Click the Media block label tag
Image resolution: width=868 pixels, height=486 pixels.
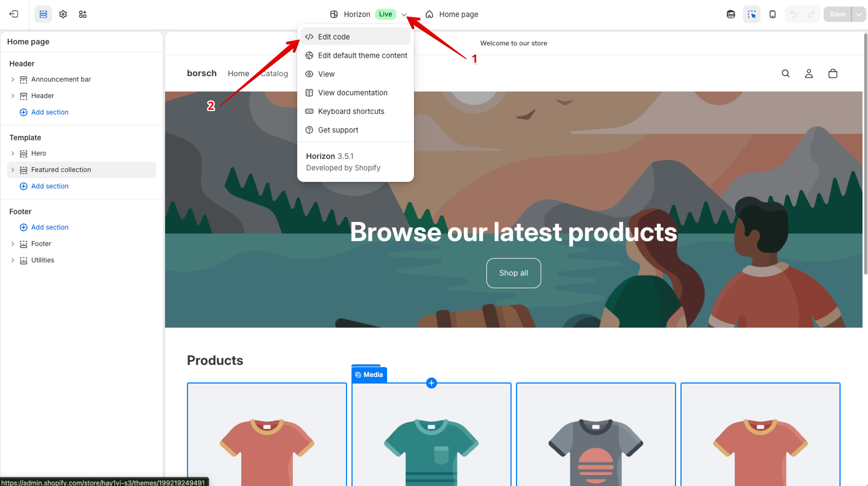point(369,374)
